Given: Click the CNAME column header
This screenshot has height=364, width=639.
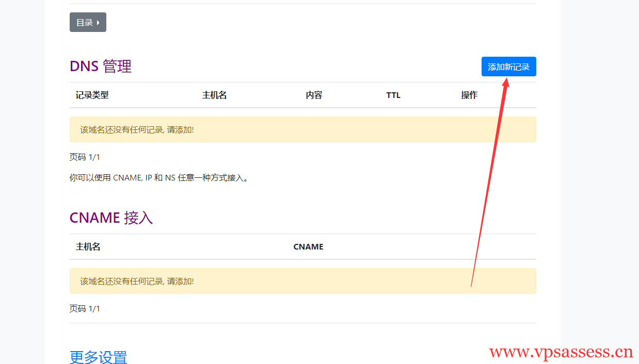Looking at the screenshot, I should tap(308, 246).
